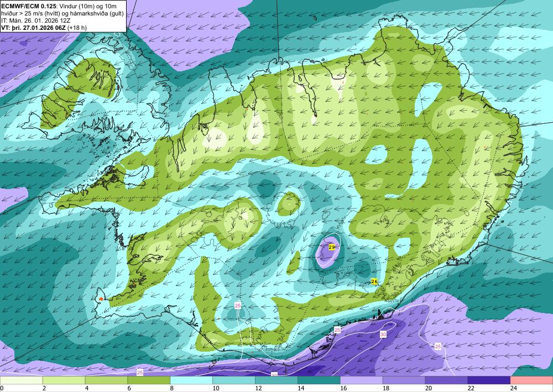This screenshot has height=392, width=553.
Task: Click the yellow max gust label "29"
Action: pyautogui.click(x=331, y=247)
